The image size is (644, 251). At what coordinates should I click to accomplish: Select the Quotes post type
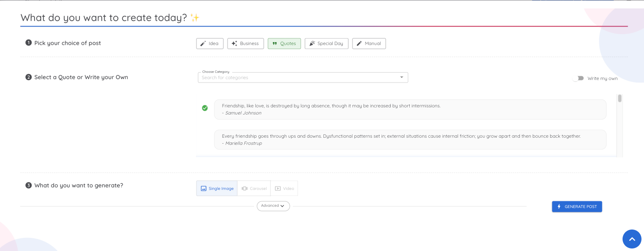click(284, 43)
